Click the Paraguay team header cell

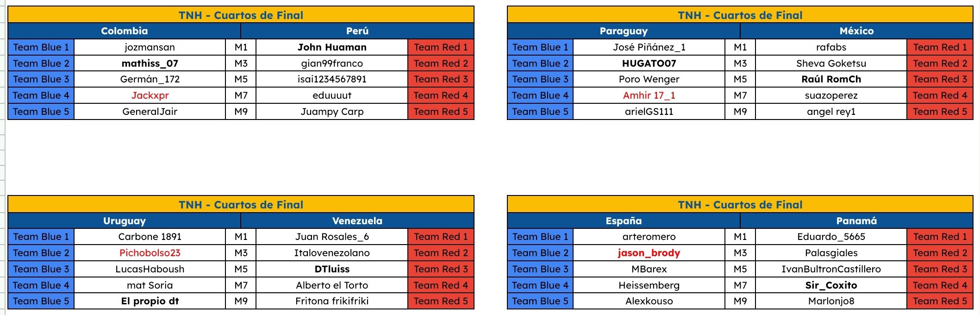tap(624, 31)
